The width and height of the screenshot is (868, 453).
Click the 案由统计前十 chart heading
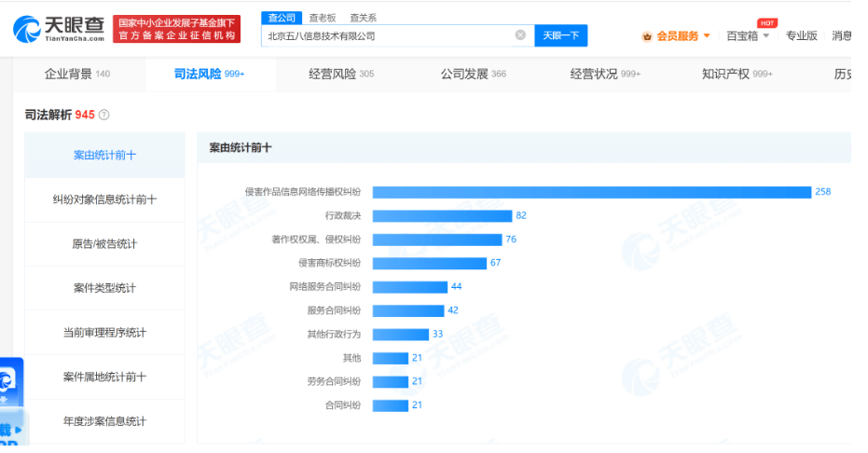coord(241,147)
